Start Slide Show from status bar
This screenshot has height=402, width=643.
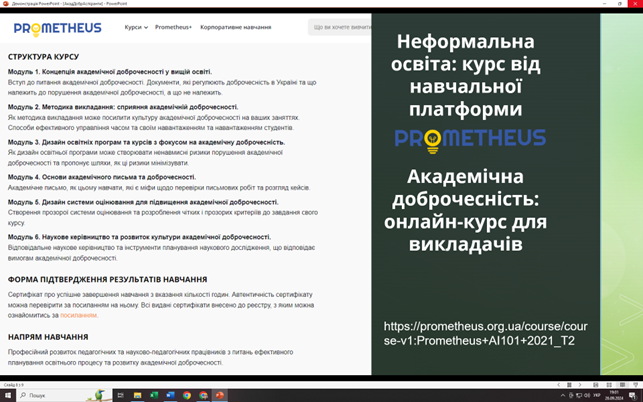(636, 385)
